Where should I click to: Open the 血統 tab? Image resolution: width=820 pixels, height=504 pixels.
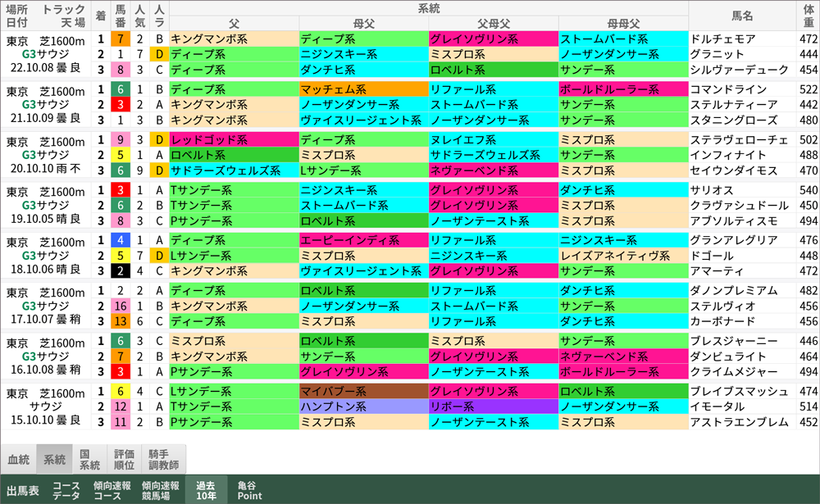tap(18, 459)
